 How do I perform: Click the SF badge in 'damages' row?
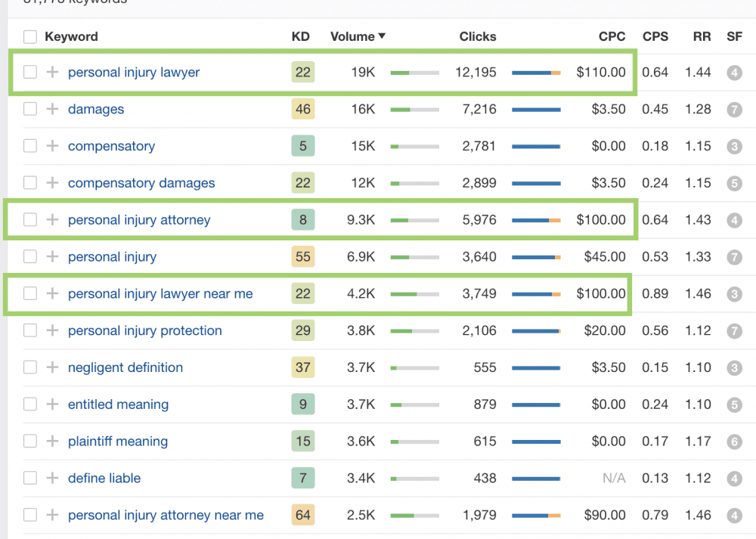click(734, 109)
